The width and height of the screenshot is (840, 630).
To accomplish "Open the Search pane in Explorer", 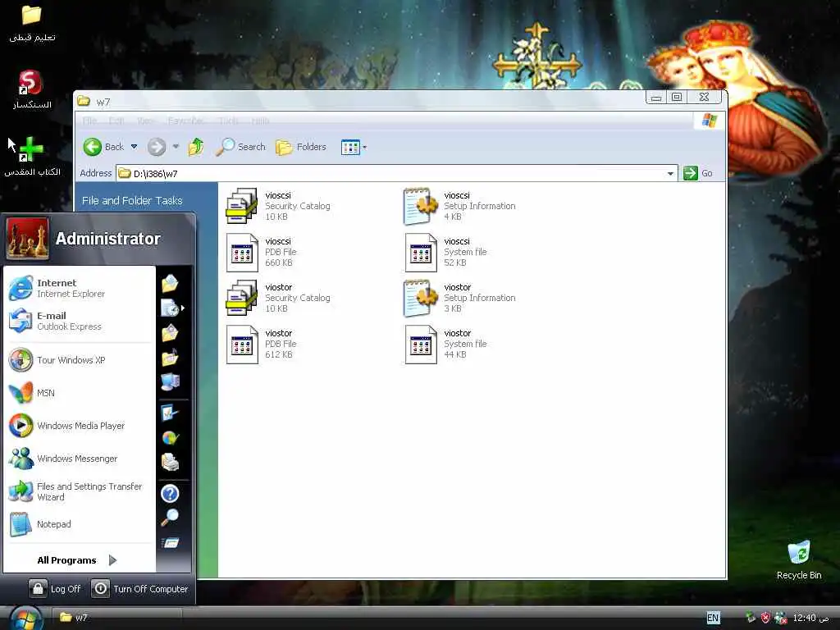I will 240,147.
